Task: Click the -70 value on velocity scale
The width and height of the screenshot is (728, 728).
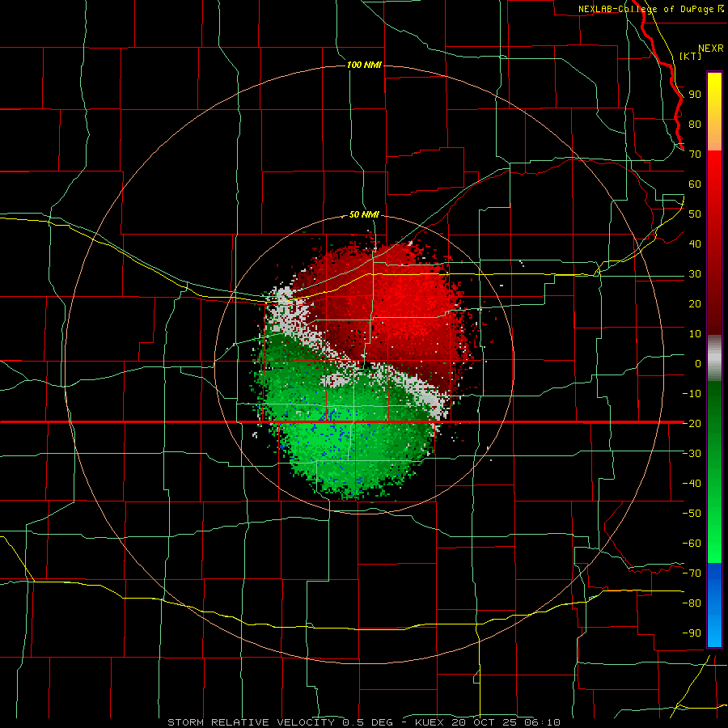Action: (x=692, y=574)
